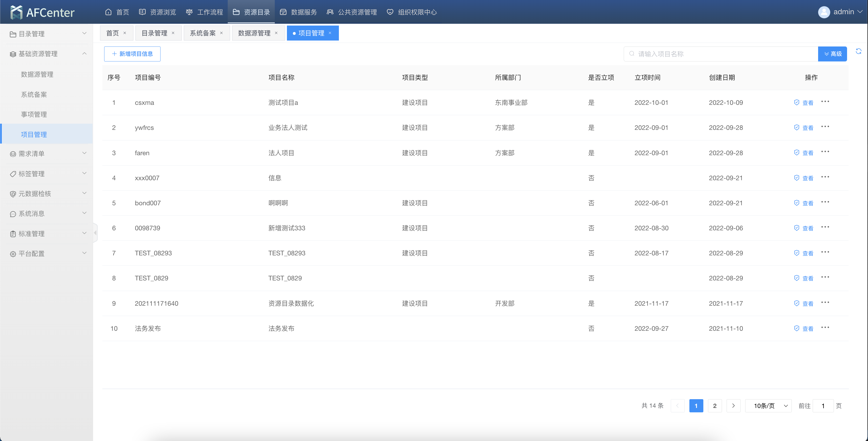Click 查看 for project bond007
868x441 pixels.
click(x=804, y=203)
